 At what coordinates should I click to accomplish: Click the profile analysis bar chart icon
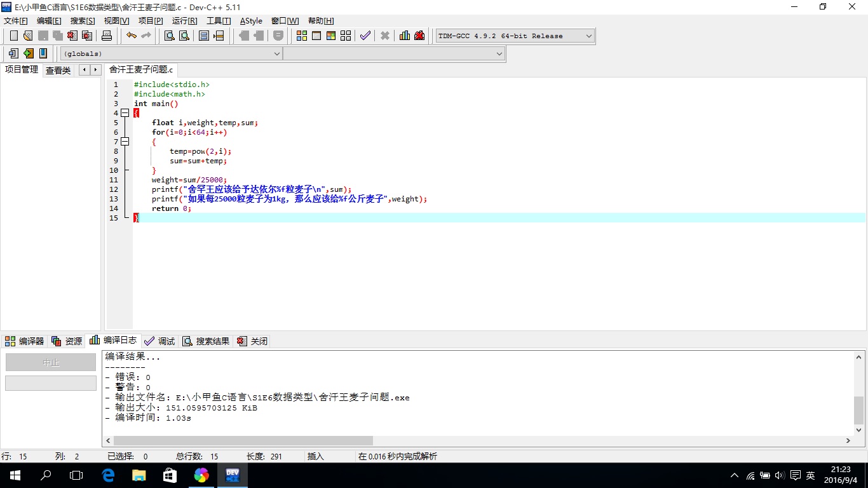tap(405, 36)
